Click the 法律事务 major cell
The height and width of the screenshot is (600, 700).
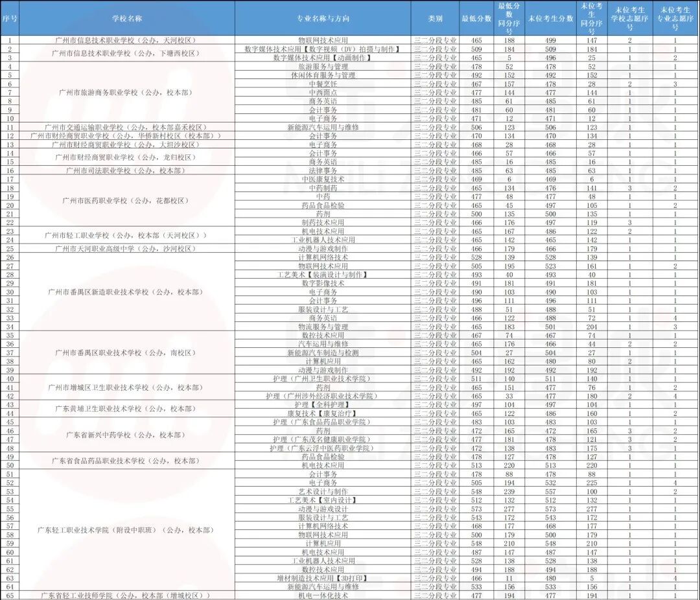tap(323, 170)
